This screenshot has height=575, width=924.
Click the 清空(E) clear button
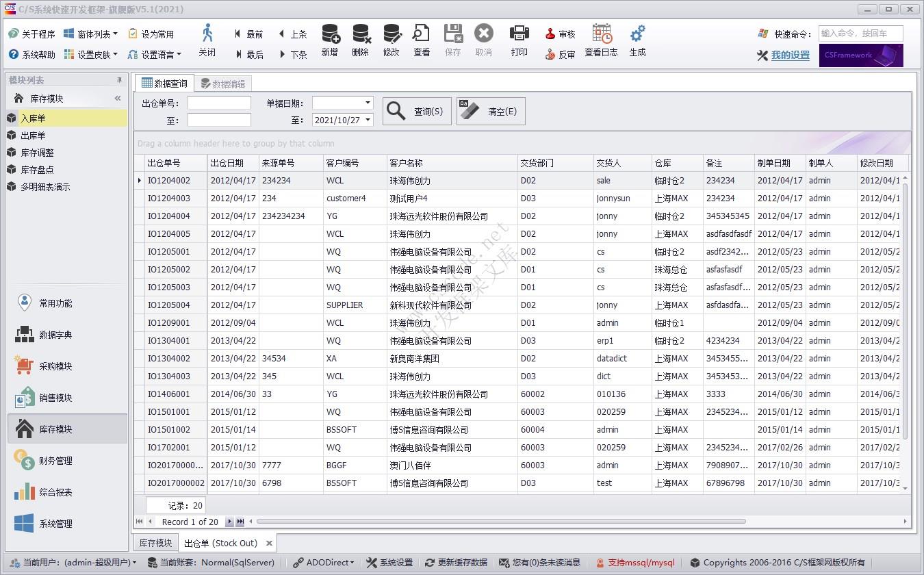click(x=490, y=110)
